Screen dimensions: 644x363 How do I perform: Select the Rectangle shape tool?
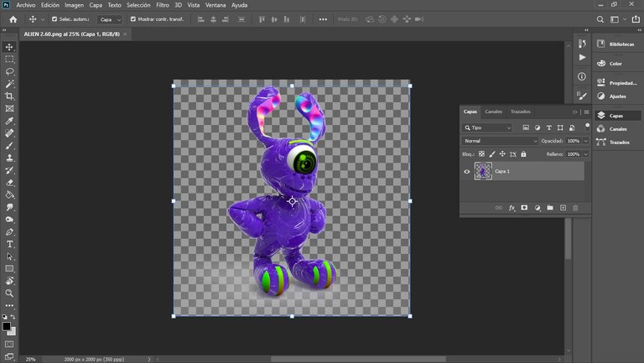[9, 269]
